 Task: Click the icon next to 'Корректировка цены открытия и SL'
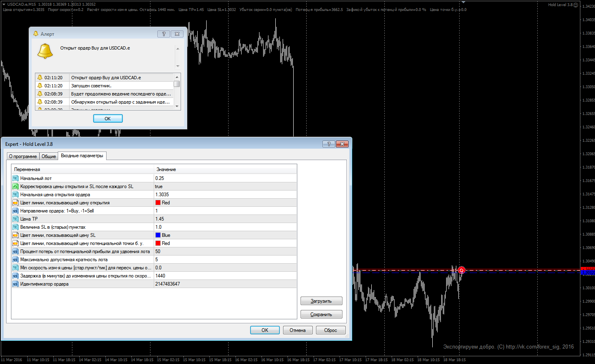click(15, 186)
